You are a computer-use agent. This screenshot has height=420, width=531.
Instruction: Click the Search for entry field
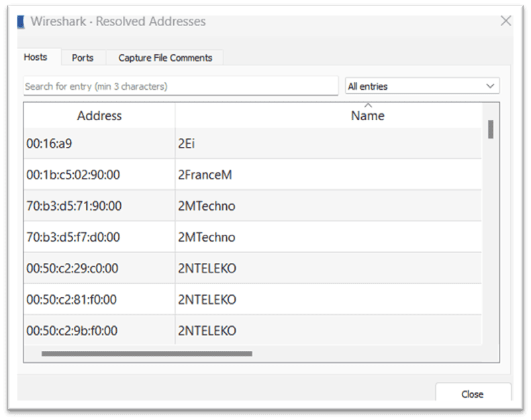click(181, 87)
